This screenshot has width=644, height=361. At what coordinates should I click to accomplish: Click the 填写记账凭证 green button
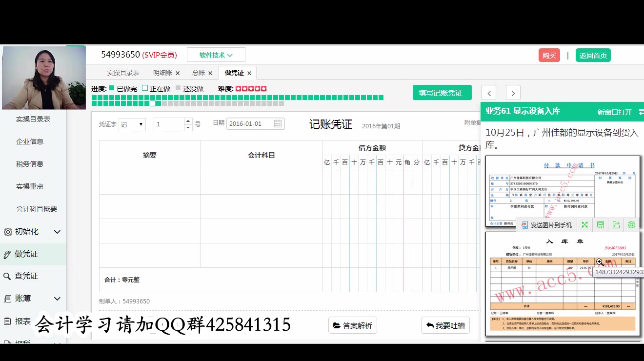pyautogui.click(x=442, y=92)
